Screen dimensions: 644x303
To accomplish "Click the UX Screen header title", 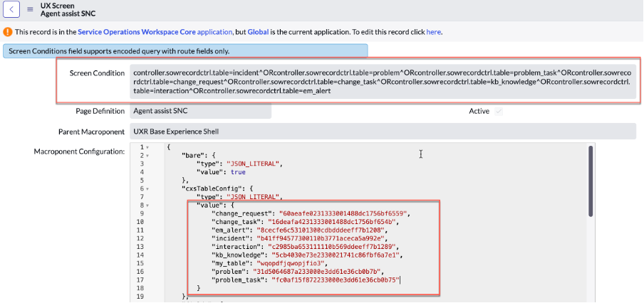I will (58, 6).
